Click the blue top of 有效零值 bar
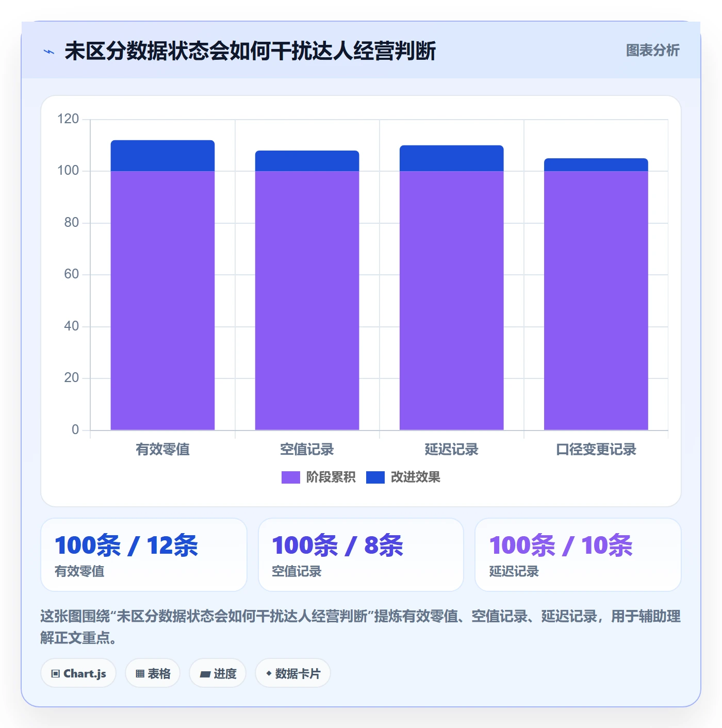 (162, 156)
